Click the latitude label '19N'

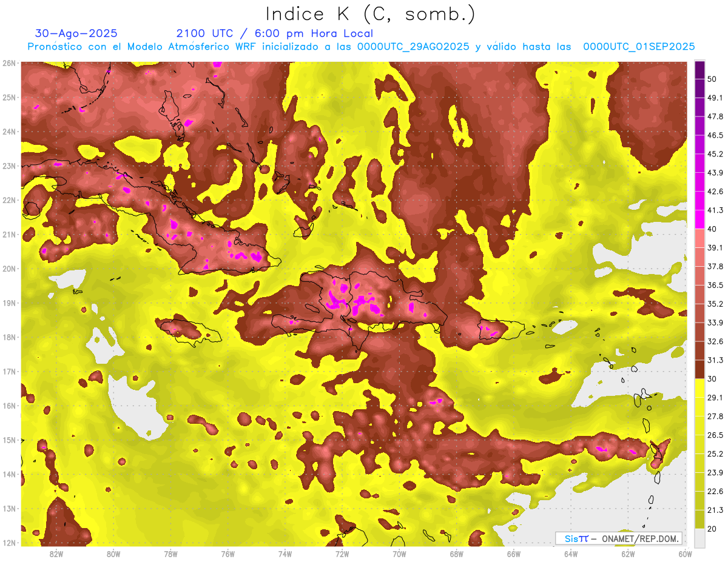9,303
